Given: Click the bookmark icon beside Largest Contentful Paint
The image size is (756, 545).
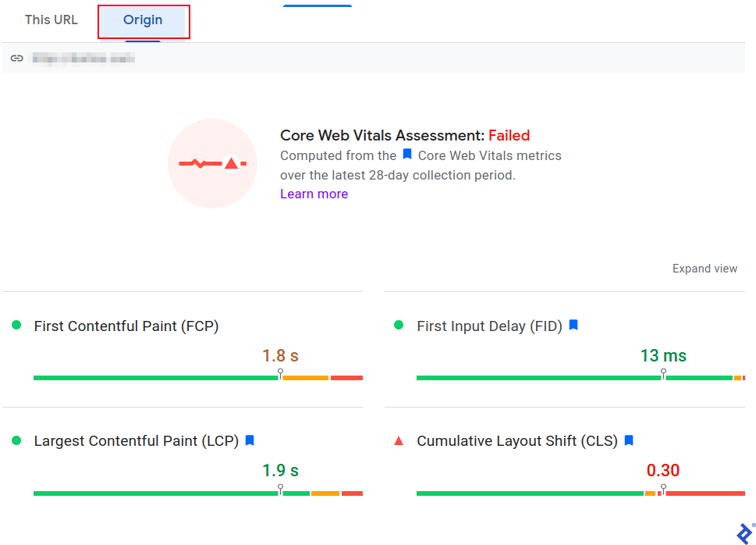Looking at the screenshot, I should [250, 440].
